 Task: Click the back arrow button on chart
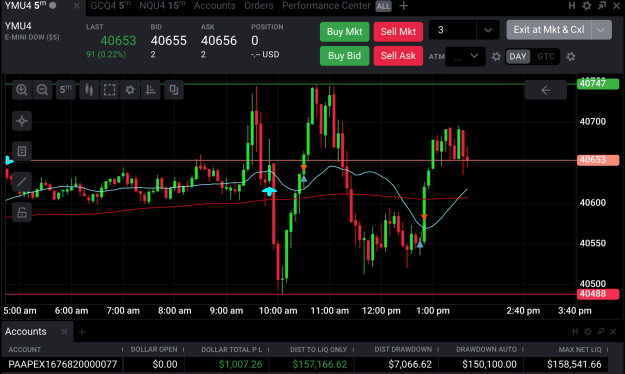pyautogui.click(x=546, y=90)
